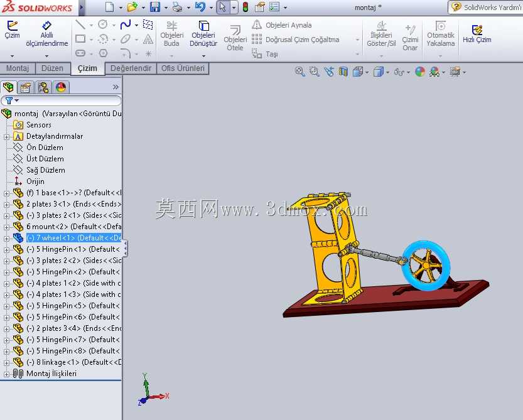
Task: Select the Point sketch tool
Action: pyautogui.click(x=148, y=53)
